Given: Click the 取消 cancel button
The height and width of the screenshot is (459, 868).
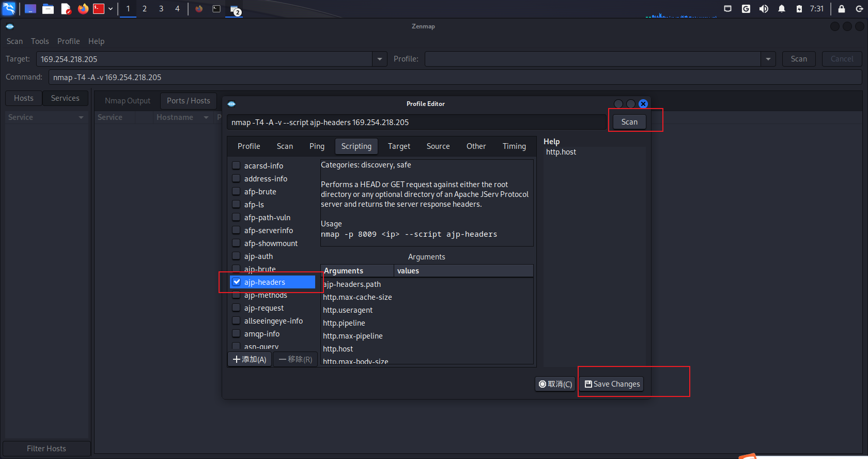Looking at the screenshot, I should [x=555, y=384].
